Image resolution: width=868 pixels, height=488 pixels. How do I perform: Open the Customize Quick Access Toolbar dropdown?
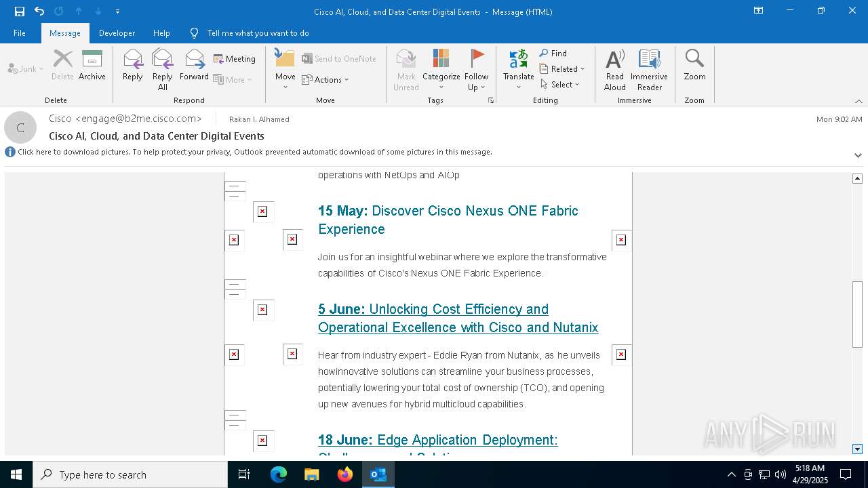[117, 12]
